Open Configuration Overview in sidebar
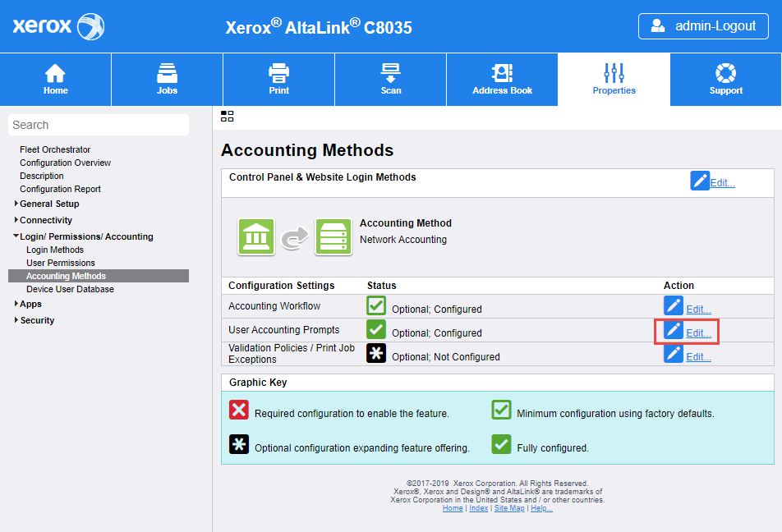Image resolution: width=782 pixels, height=532 pixels. coord(66,163)
